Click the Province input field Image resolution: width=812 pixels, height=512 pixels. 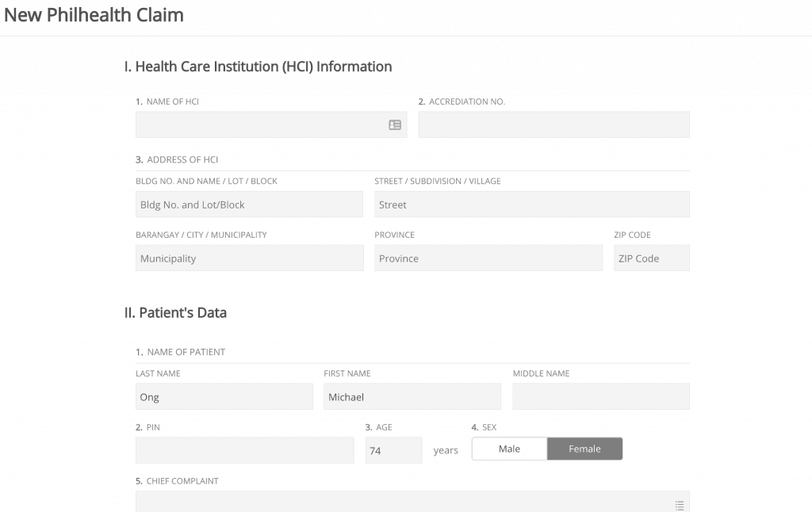488,258
